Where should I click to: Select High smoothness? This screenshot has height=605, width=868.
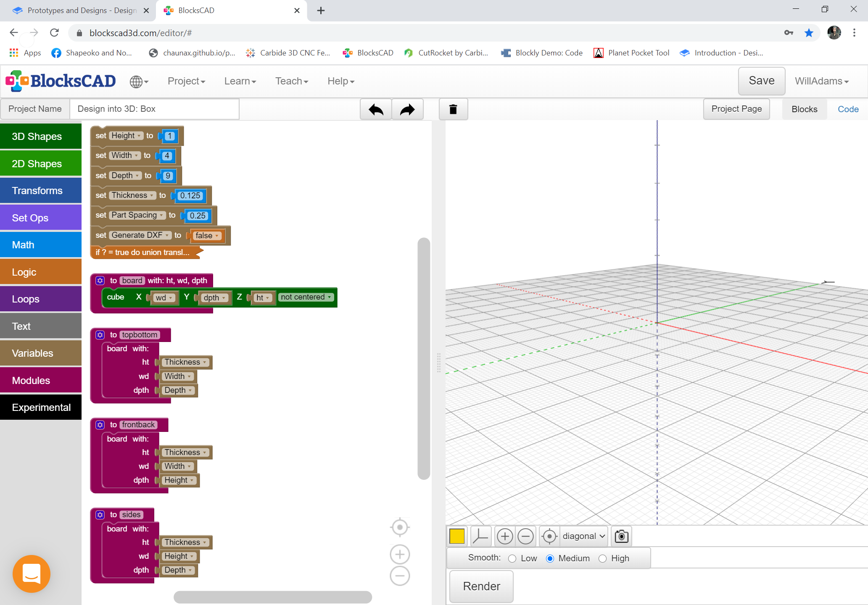[602, 558]
